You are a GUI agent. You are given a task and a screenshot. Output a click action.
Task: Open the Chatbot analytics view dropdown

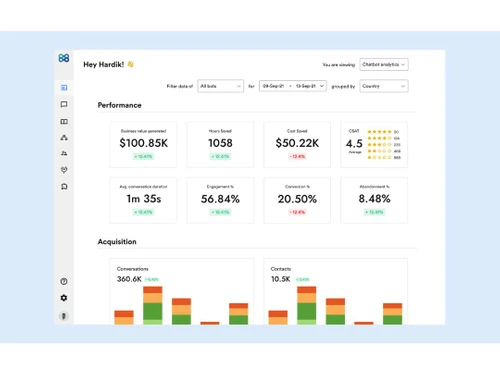(x=384, y=64)
